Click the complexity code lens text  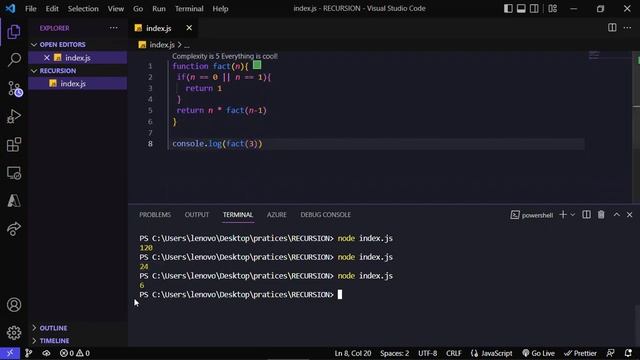point(224,56)
